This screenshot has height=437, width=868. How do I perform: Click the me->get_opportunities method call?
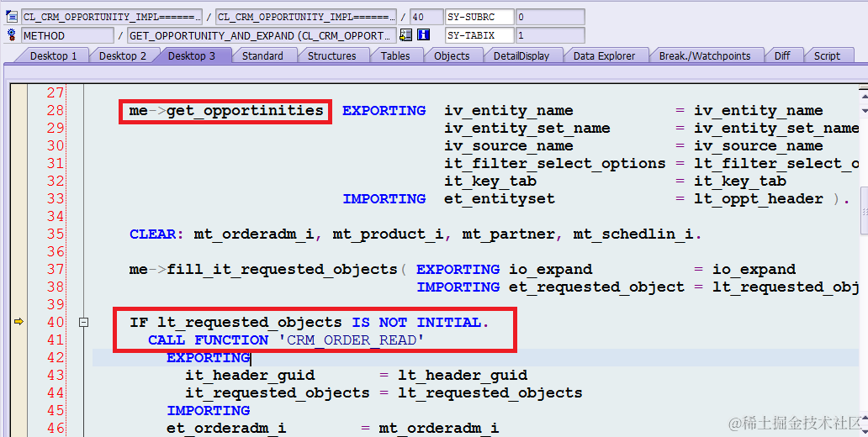point(226,111)
